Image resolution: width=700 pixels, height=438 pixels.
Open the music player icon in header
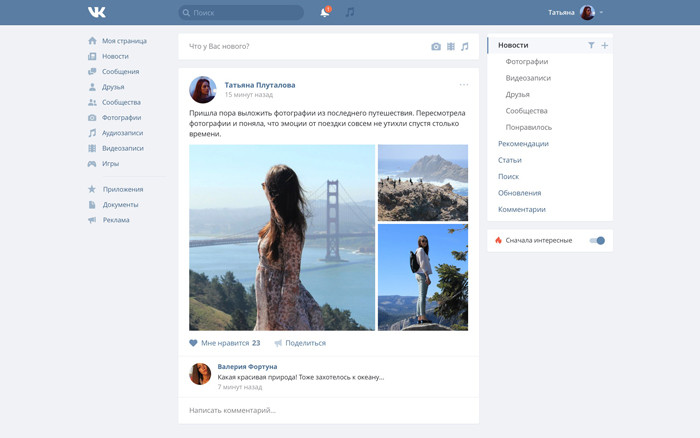tap(350, 13)
